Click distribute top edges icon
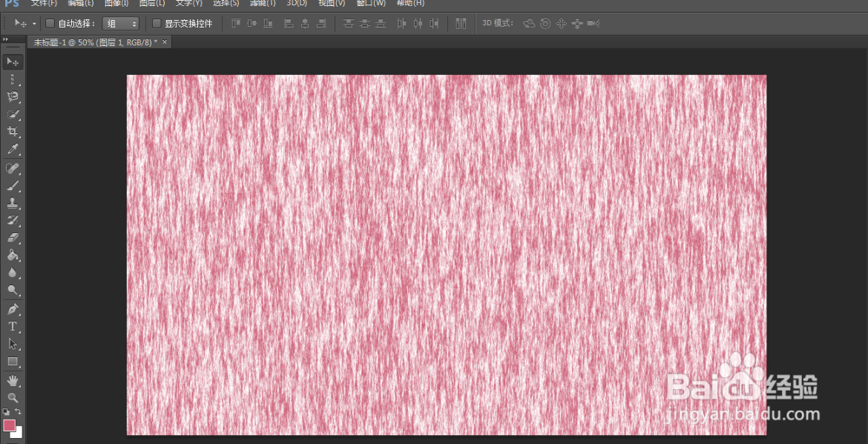The width and height of the screenshot is (868, 444). (x=348, y=23)
